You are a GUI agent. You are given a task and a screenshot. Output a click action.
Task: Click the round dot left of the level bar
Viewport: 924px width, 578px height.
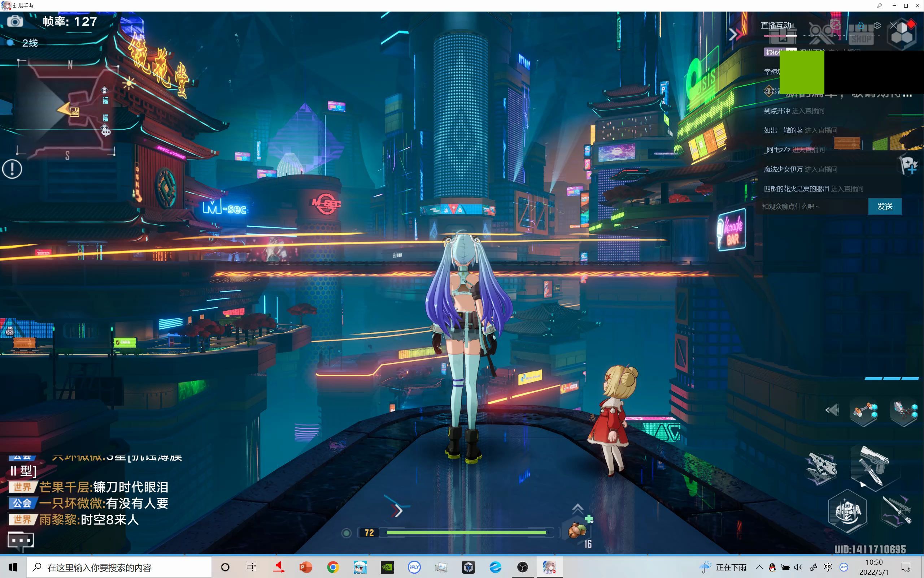pos(346,533)
